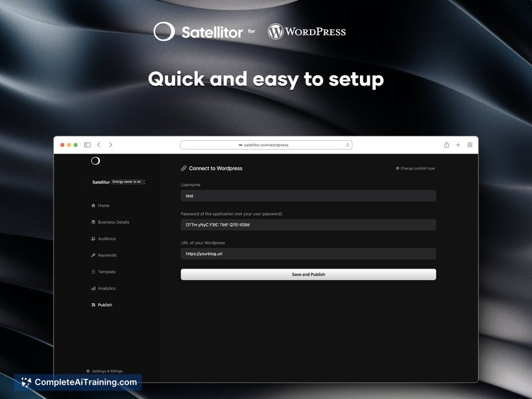Viewport: 532px width, 399px height.
Task: Go to Home in the sidebar
Action: pos(101,206)
